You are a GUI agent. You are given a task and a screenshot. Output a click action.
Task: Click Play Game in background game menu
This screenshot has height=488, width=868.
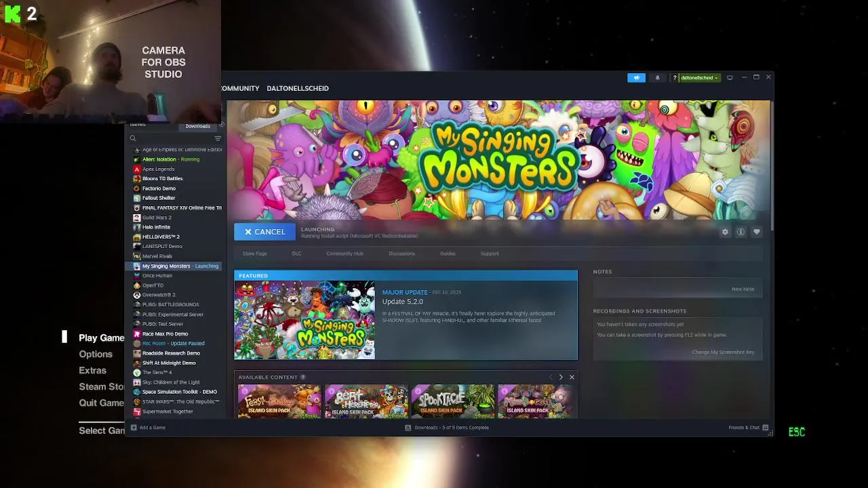click(102, 338)
